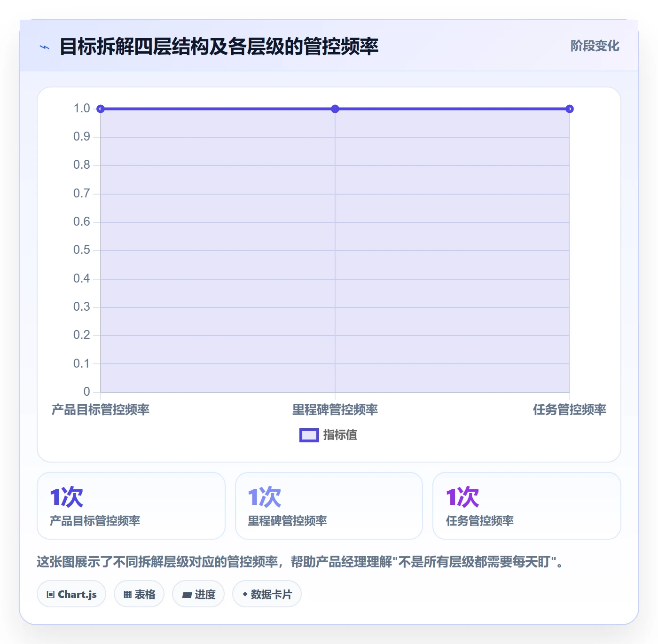Click the 指标值 legend label text
This screenshot has height=644, width=658.
[340, 435]
